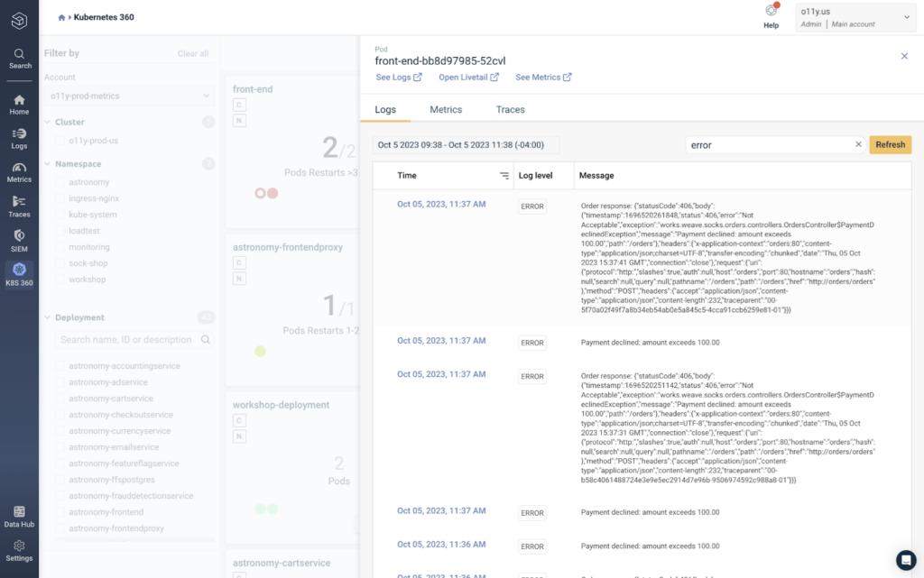Viewport: 924px width, 578px height.
Task: Open the Help icon at top
Action: 771,16
